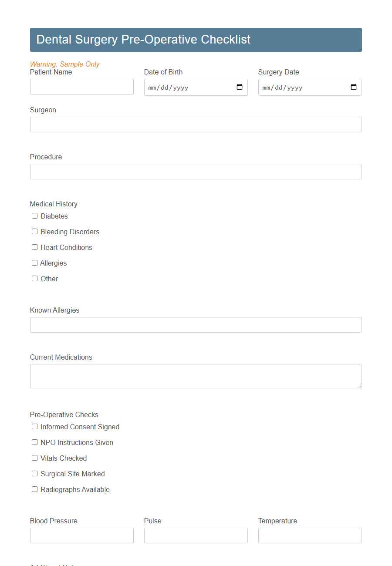Click the Surgeon text field
The width and height of the screenshot is (392, 566).
(196, 125)
